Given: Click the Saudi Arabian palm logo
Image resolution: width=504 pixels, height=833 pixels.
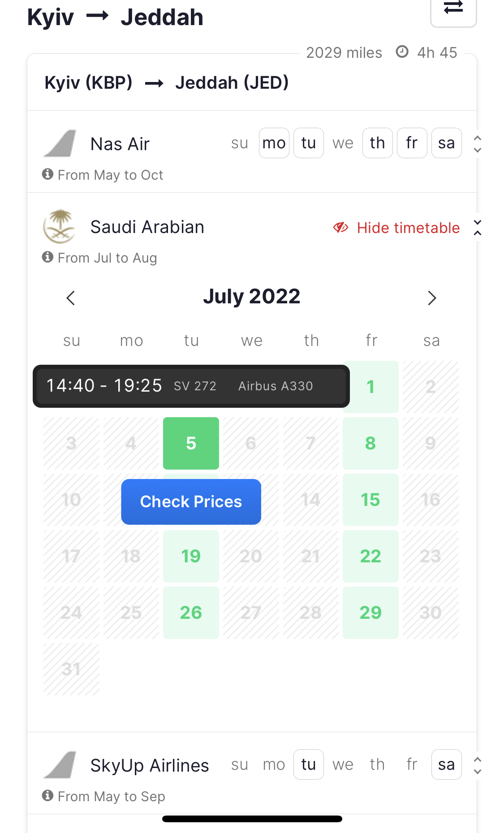Looking at the screenshot, I should point(59,226).
